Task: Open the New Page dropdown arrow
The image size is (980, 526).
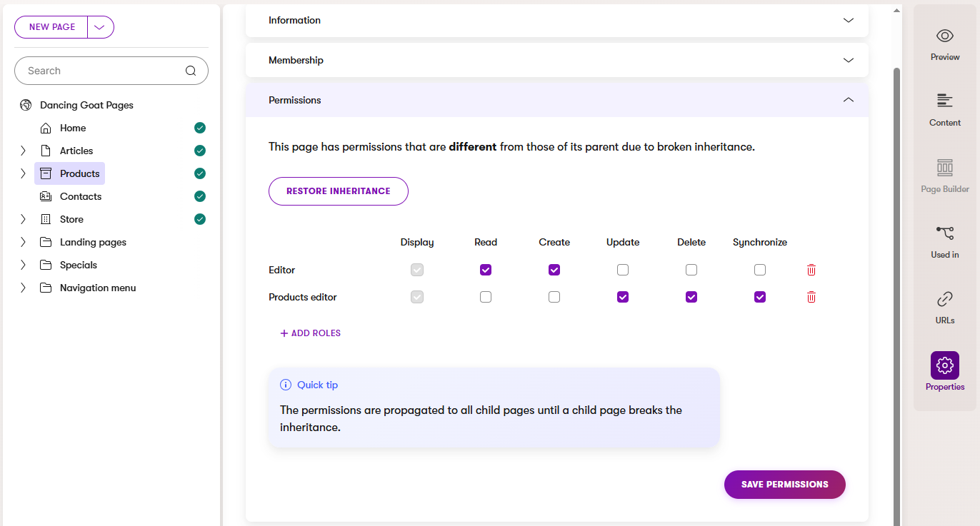Action: tap(100, 27)
